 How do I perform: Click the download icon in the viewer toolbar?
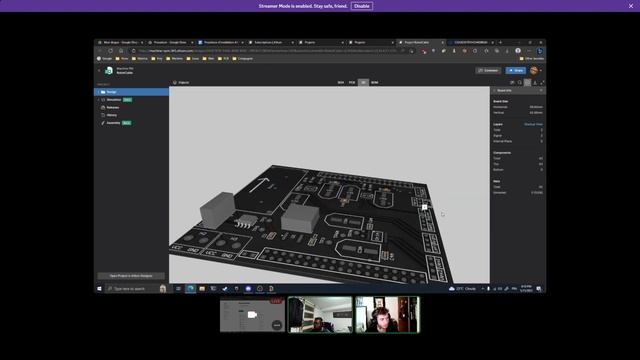point(535,82)
